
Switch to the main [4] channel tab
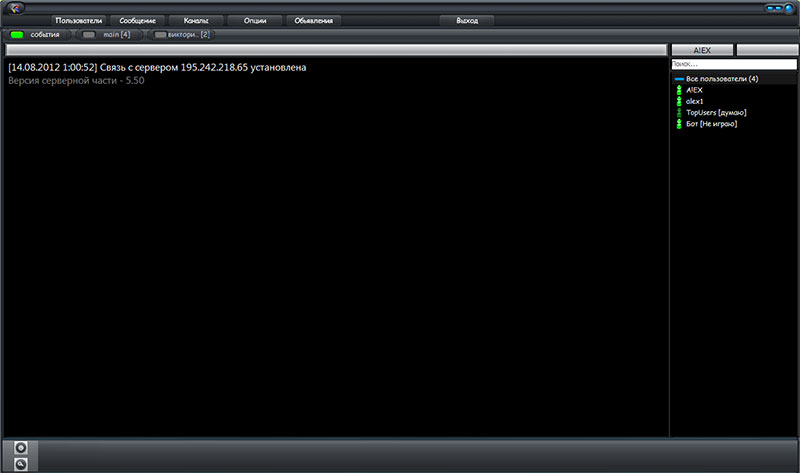[108, 35]
